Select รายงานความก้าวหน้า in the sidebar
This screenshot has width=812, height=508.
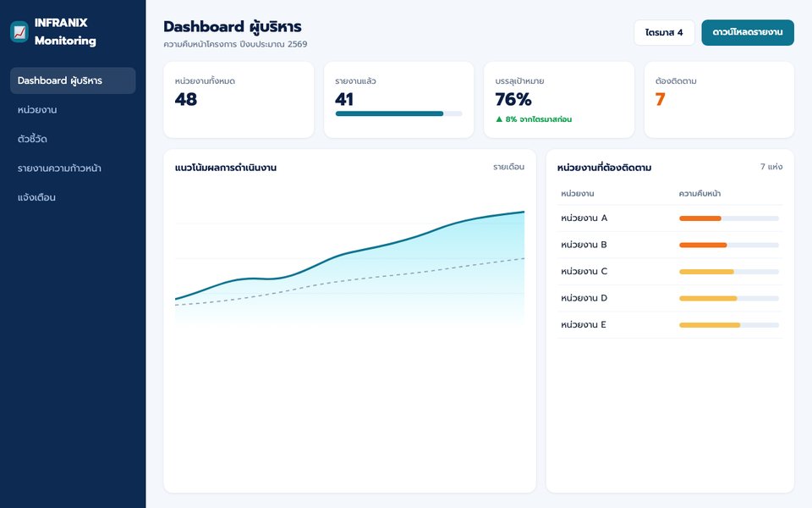[x=73, y=168]
